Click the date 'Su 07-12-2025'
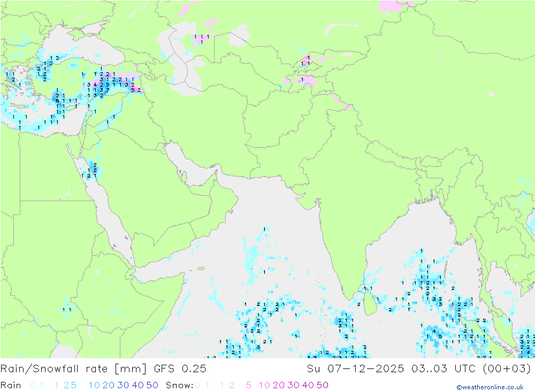Screen dimensions: 535x392 click(356, 369)
